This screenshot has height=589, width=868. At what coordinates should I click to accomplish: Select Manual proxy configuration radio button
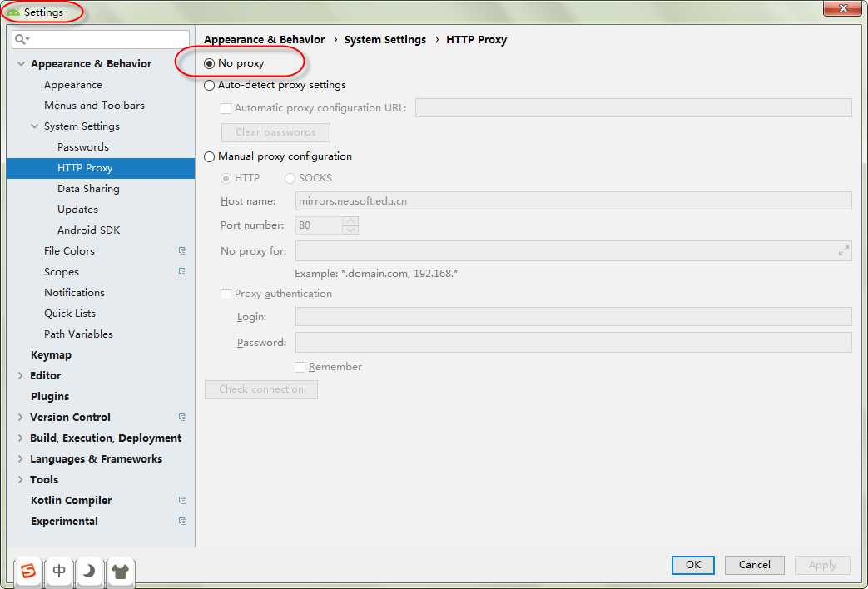click(210, 156)
